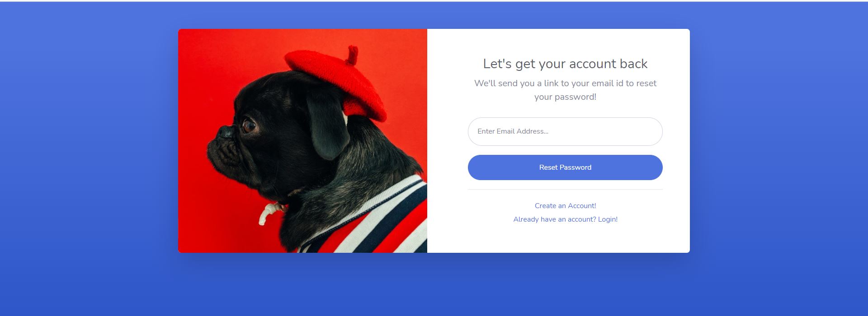The width and height of the screenshot is (868, 316).
Task: Follow the Already have an account? Login! link
Action: pos(565,219)
